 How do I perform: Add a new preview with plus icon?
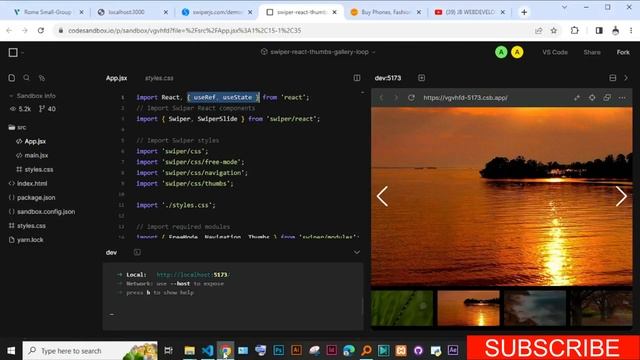pos(421,78)
